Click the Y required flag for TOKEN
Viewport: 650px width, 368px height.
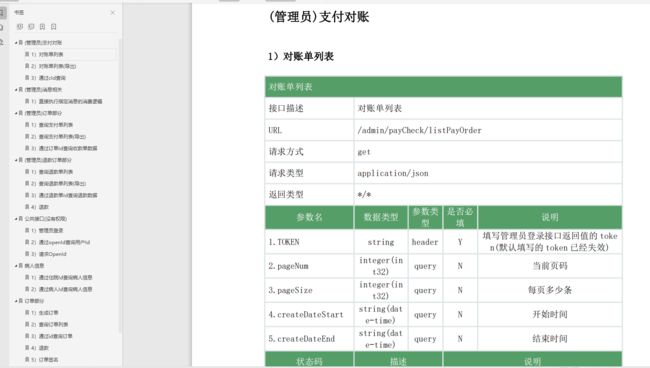(x=460, y=242)
